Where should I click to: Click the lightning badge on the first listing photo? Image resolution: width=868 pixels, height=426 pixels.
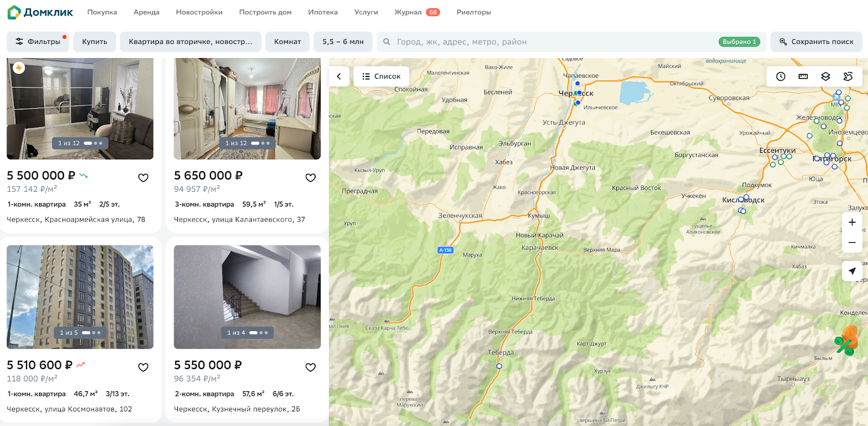click(x=19, y=68)
